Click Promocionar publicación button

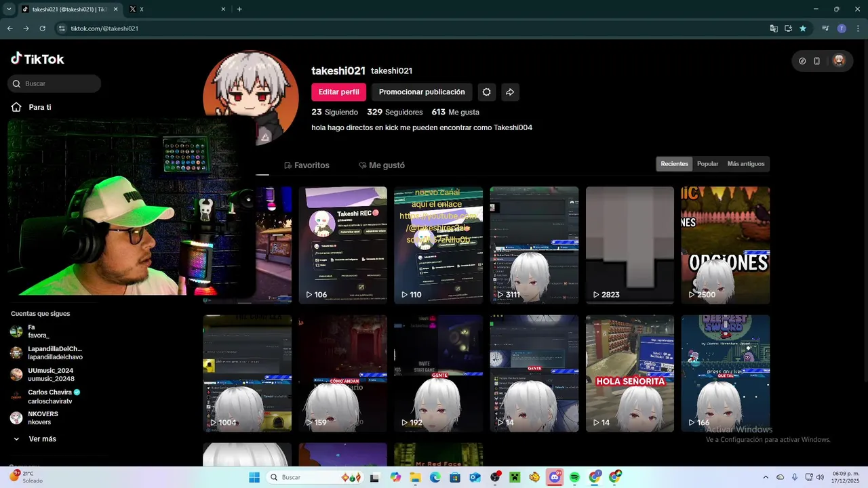(422, 92)
